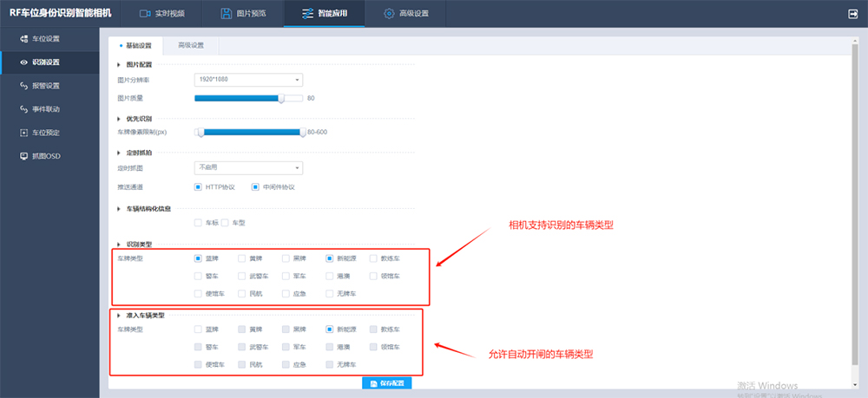The width and height of the screenshot is (868, 398).
Task: Uncheck 蓝牌 in 识别类型 section
Action: point(198,258)
